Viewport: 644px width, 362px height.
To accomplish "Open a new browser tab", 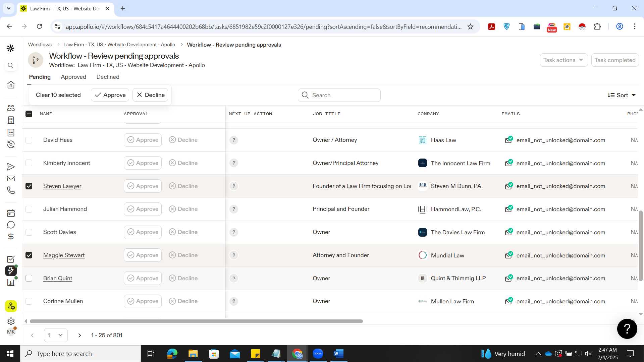I will [123, 8].
